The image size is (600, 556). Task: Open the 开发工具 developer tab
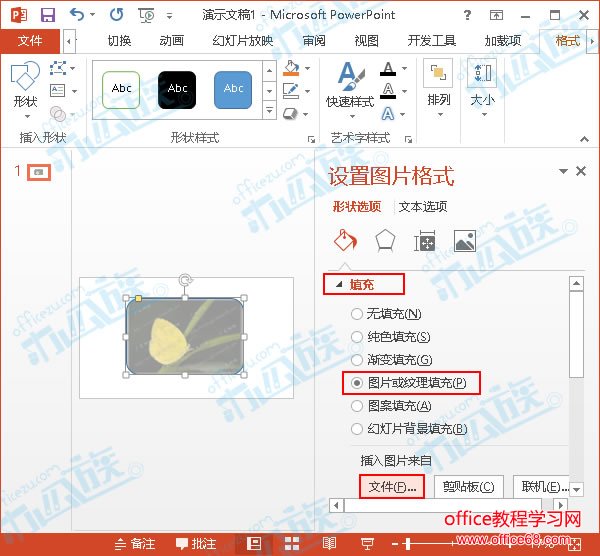pyautogui.click(x=432, y=41)
